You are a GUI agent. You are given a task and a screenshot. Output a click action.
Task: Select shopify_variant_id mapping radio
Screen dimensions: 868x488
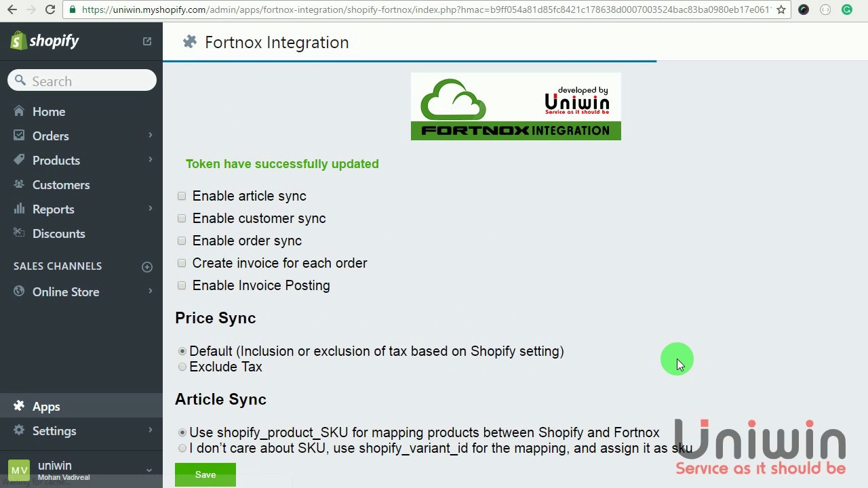182,448
